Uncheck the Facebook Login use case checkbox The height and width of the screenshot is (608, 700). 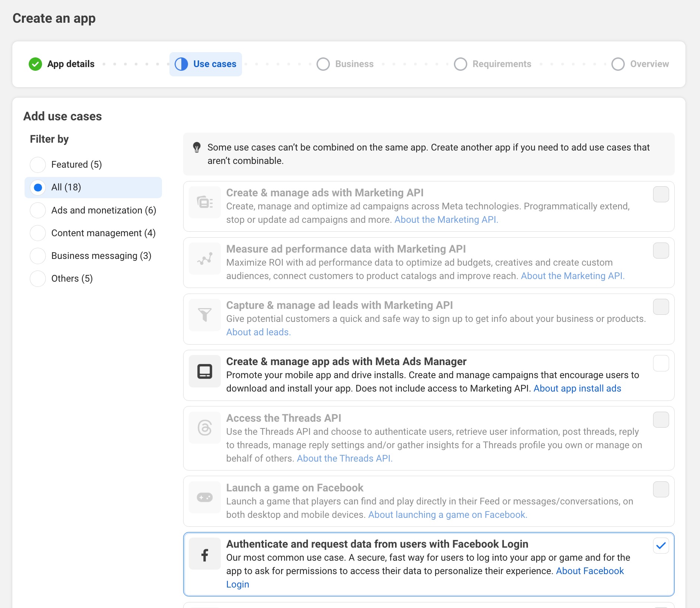pos(661,546)
